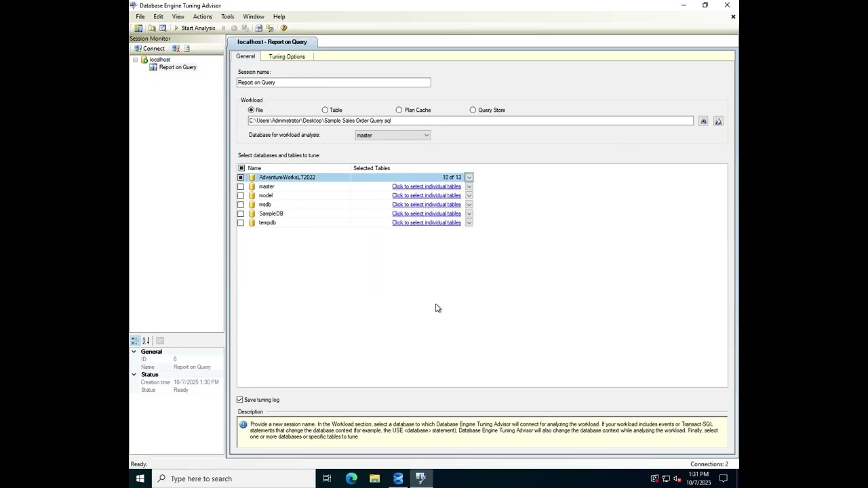Image resolution: width=868 pixels, height=488 pixels.
Task: Collapse the localhost tree node
Action: 136,60
